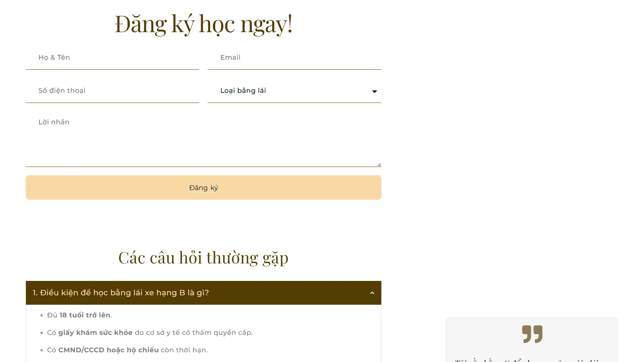Submit the form with Đăng ký button
The width and height of the screenshot is (644, 362).
pos(203,187)
